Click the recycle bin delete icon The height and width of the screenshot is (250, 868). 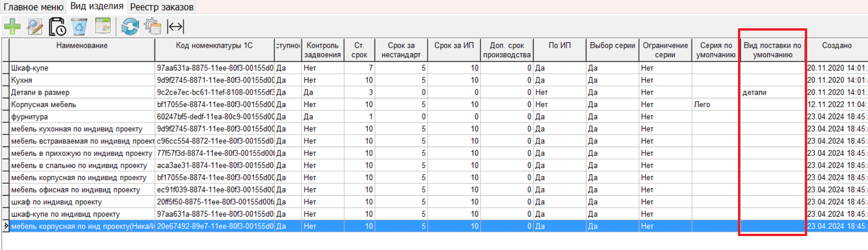click(79, 26)
